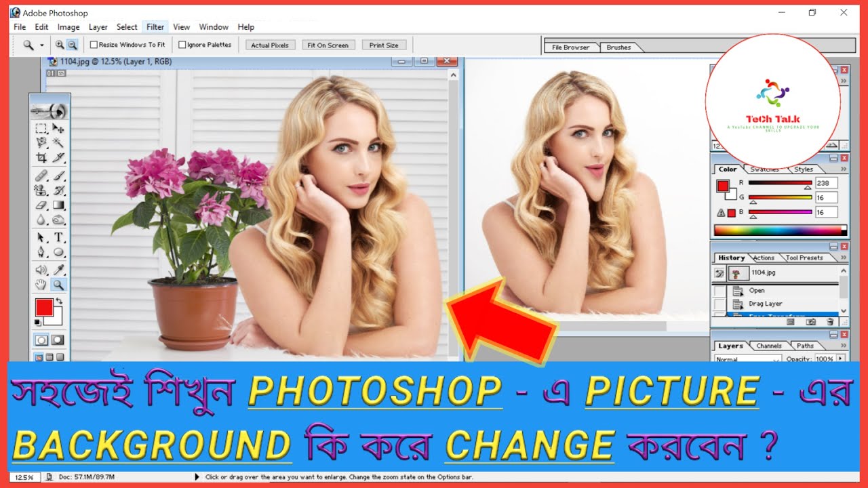868x488 pixels.
Task: Click the R red color slider
Action: point(780,183)
